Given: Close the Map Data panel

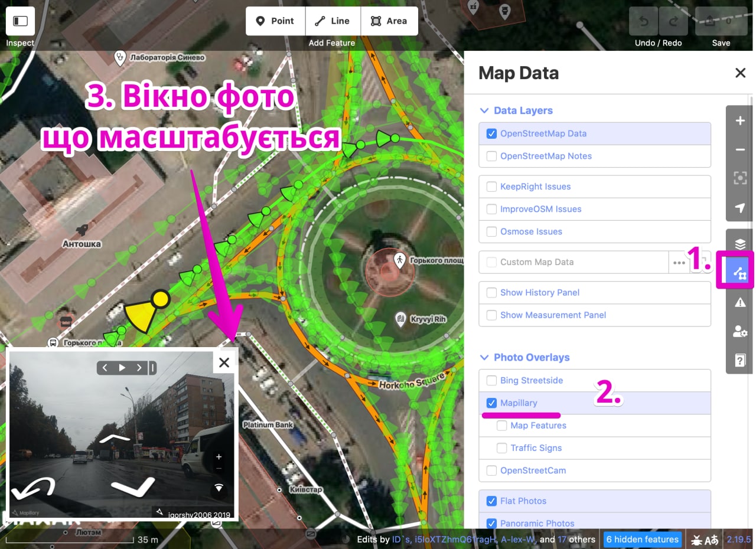Looking at the screenshot, I should tap(740, 73).
